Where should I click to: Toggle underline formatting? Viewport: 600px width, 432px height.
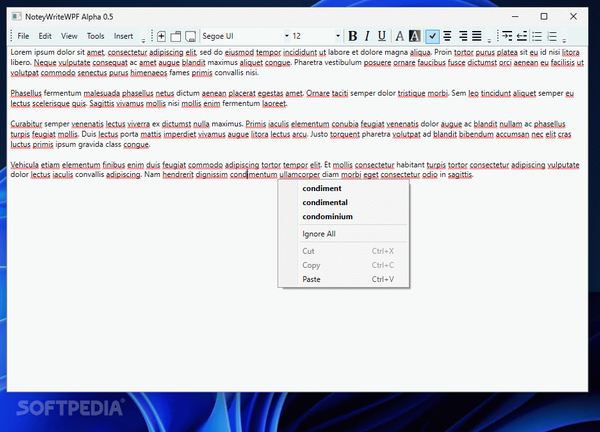coord(382,36)
